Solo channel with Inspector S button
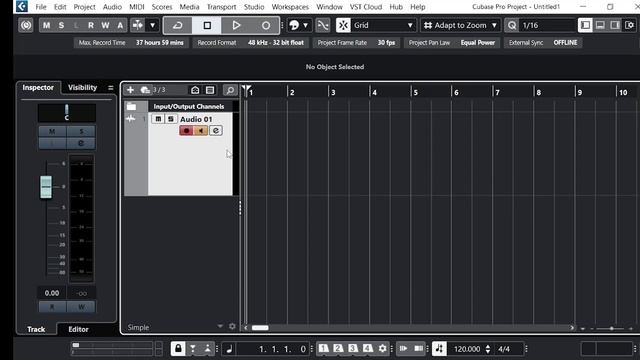This screenshot has height=360, width=640. [x=81, y=131]
